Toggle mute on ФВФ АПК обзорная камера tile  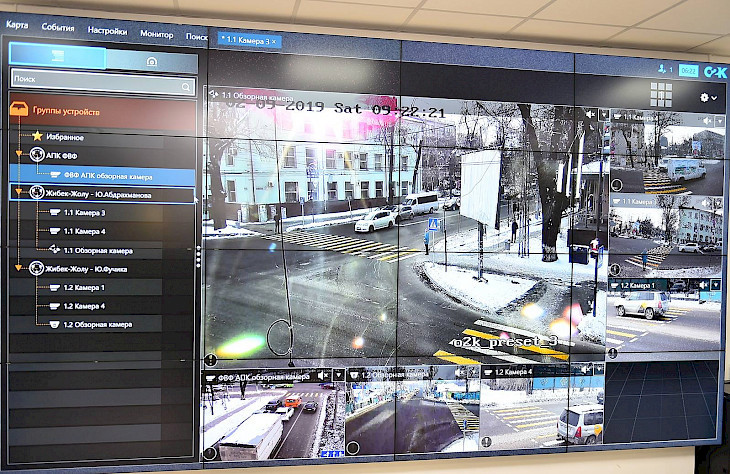click(x=325, y=377)
